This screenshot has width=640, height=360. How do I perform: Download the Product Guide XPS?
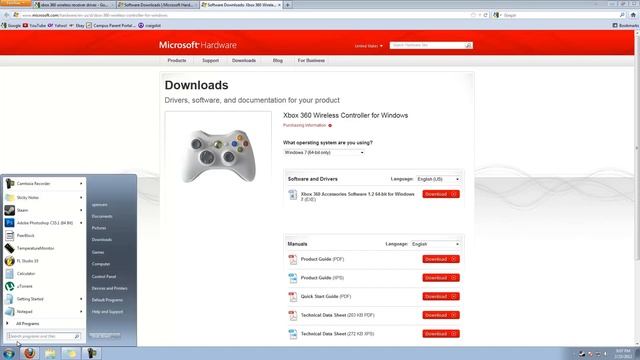pyautogui.click(x=441, y=278)
